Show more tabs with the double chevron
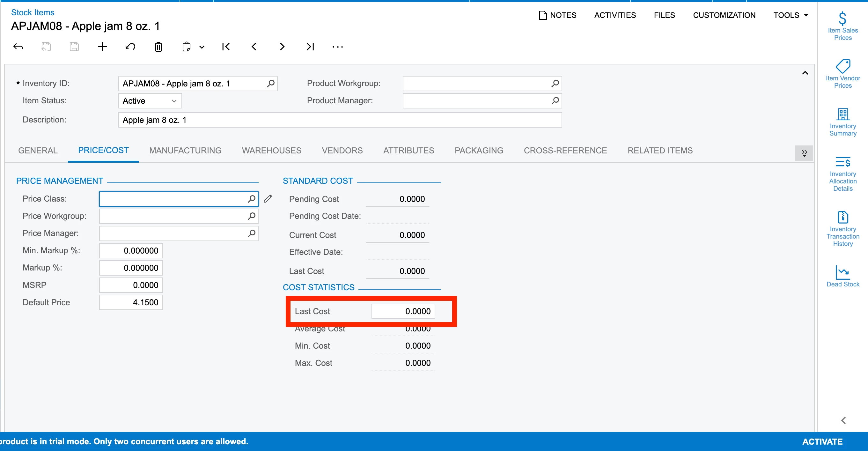Viewport: 868px width, 451px height. pos(804,153)
